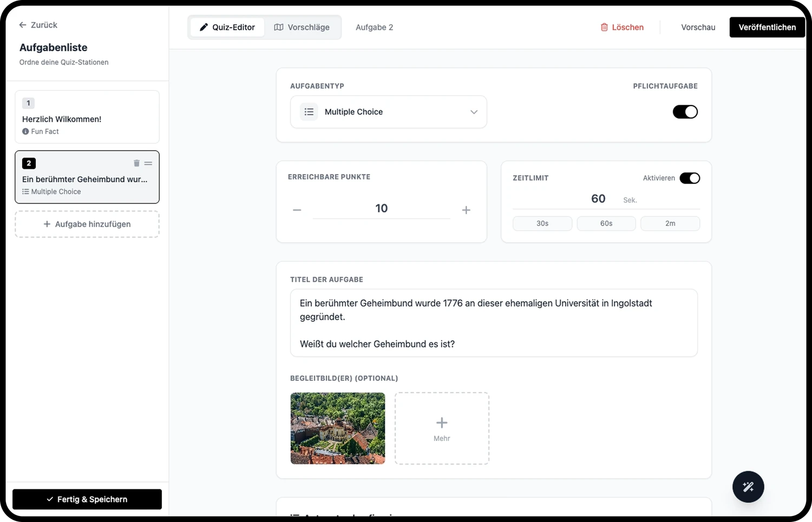
Task: Click drag handle icon on task 2 card
Action: (148, 163)
